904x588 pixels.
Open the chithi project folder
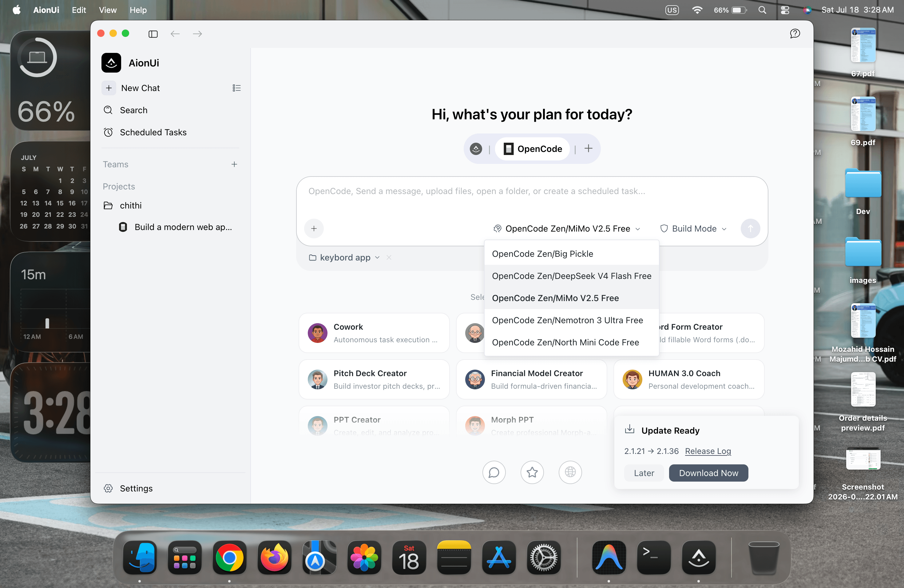(x=131, y=205)
